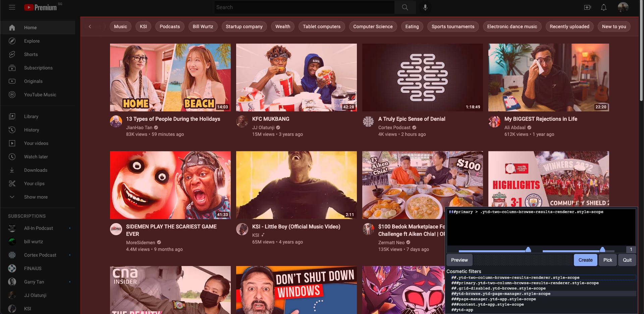Adjust the right picker specificity slider
The image size is (644, 314).
pos(602,250)
